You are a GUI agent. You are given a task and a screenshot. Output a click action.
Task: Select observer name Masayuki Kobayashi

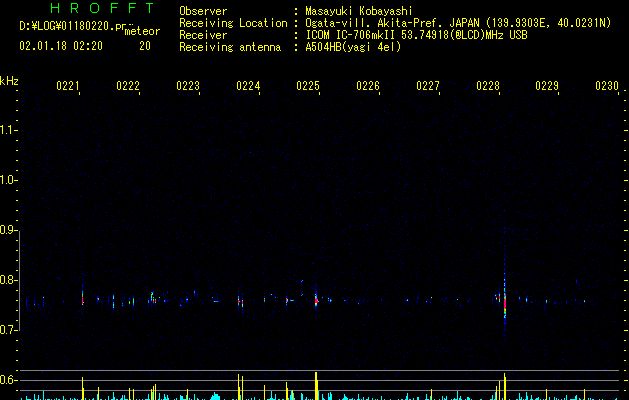tap(359, 11)
